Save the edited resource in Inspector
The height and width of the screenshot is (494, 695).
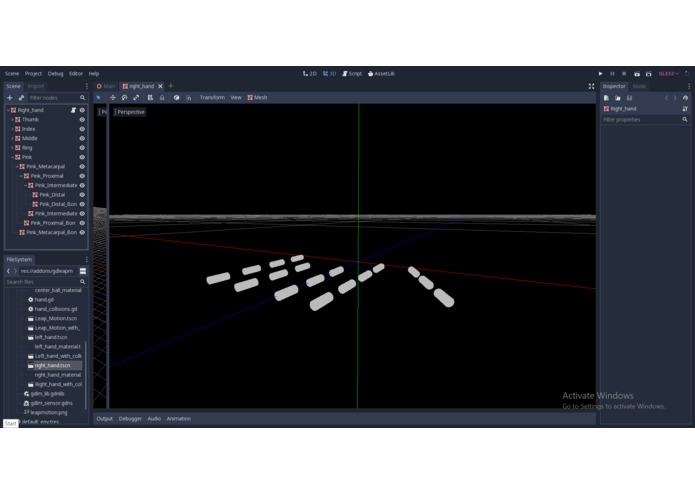coord(629,98)
